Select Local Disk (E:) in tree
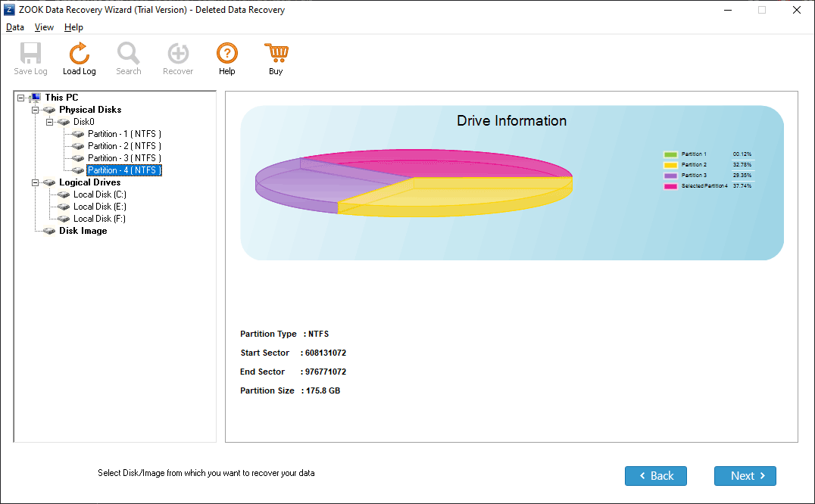 [100, 207]
